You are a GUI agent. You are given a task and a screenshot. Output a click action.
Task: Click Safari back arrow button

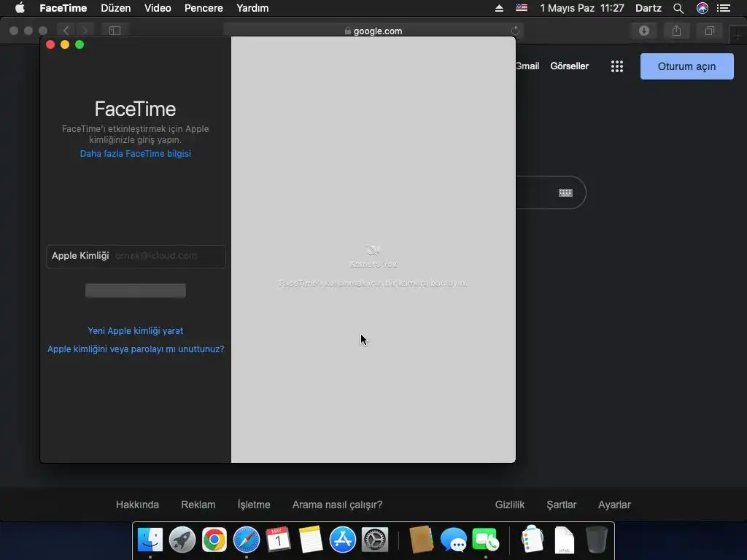pos(66,31)
